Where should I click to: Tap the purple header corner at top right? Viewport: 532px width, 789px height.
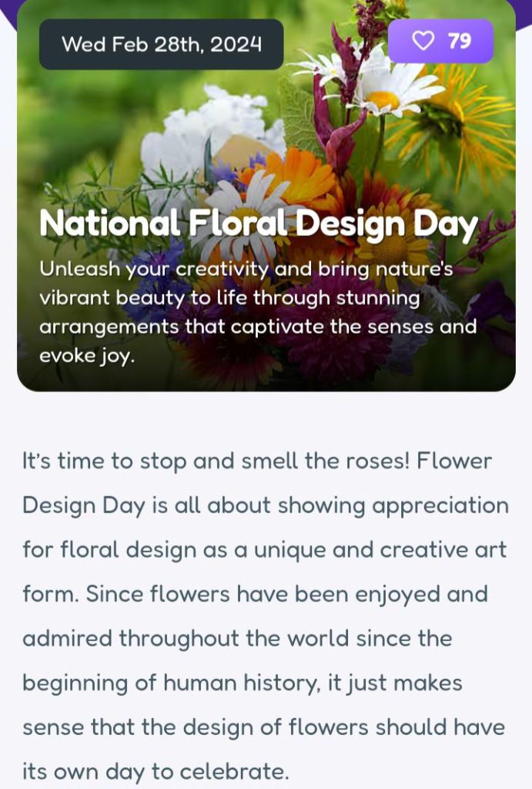(524, 9)
